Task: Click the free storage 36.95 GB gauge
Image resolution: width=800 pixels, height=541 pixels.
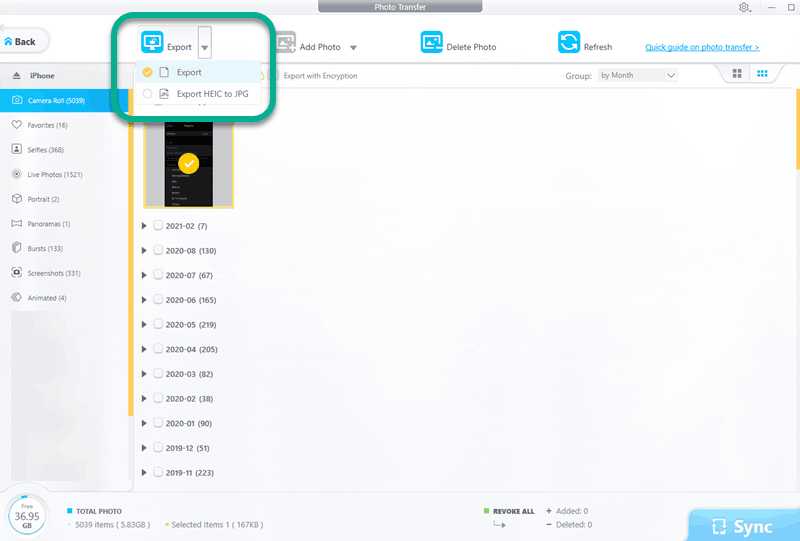Action: [27, 516]
